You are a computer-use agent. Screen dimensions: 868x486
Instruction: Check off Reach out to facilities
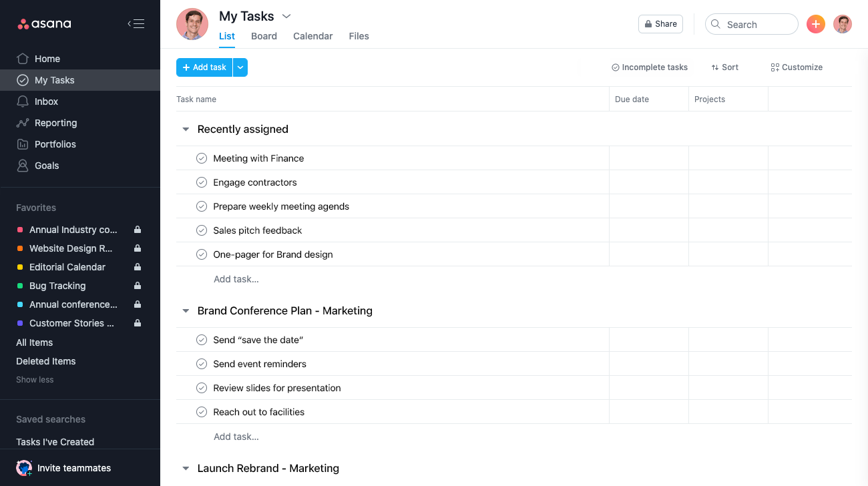202,412
